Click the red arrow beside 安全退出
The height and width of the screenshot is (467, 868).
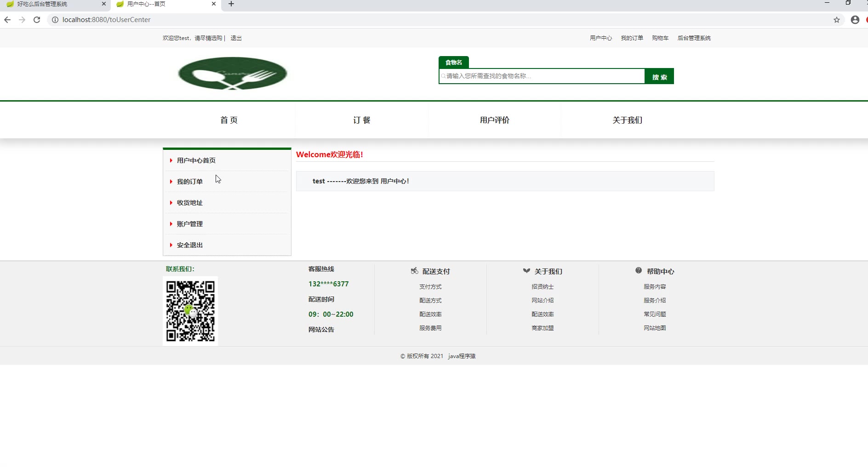click(x=171, y=245)
